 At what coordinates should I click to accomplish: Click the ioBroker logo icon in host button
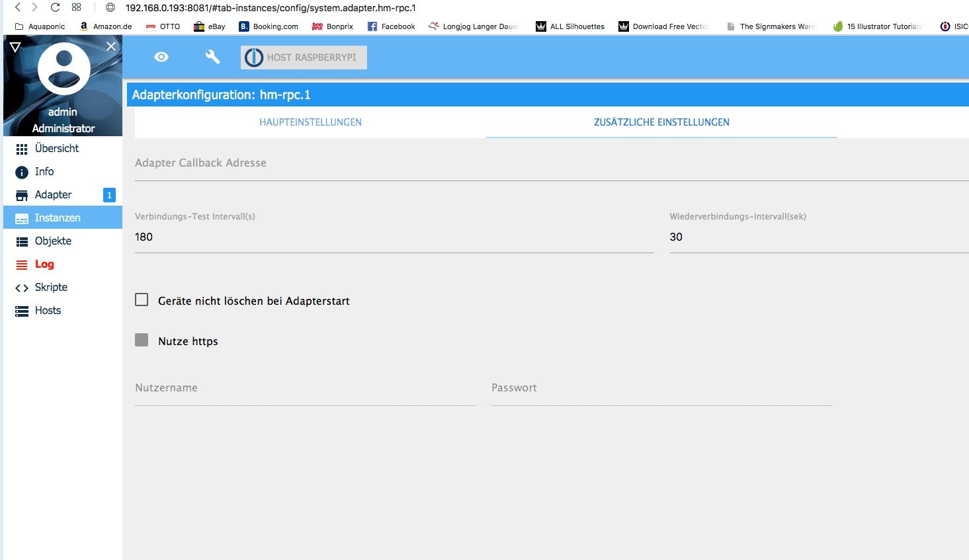254,58
